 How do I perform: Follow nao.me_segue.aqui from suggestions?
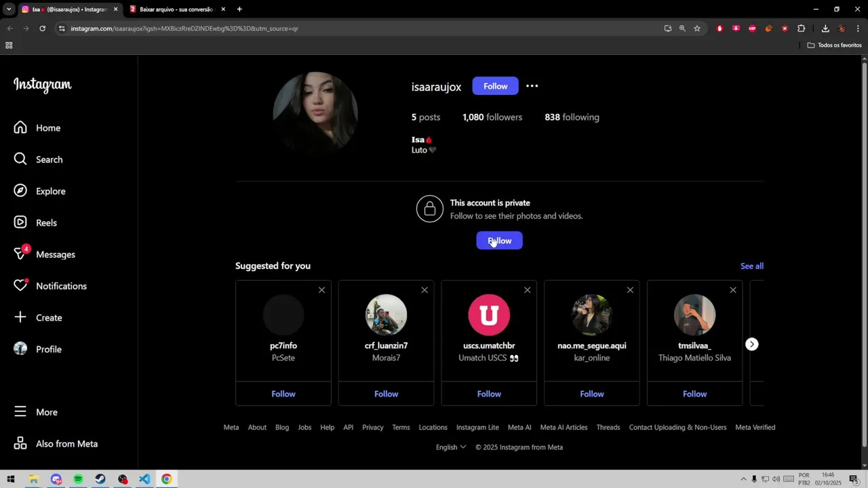tap(592, 394)
